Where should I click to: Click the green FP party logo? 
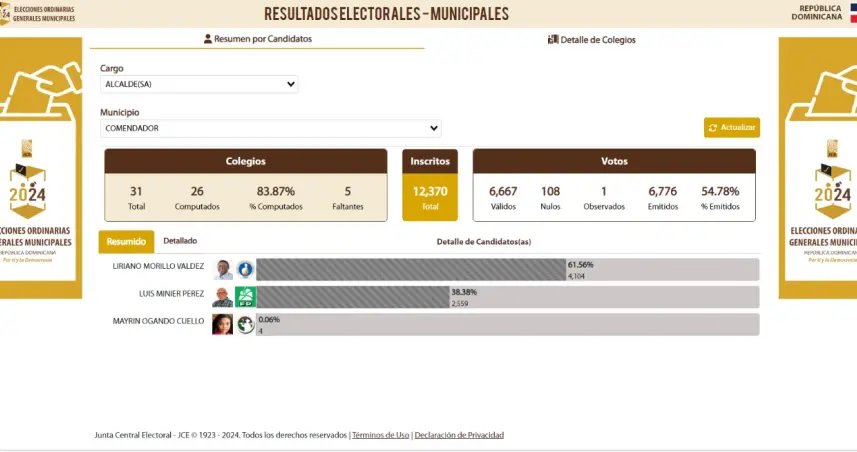pos(245,297)
